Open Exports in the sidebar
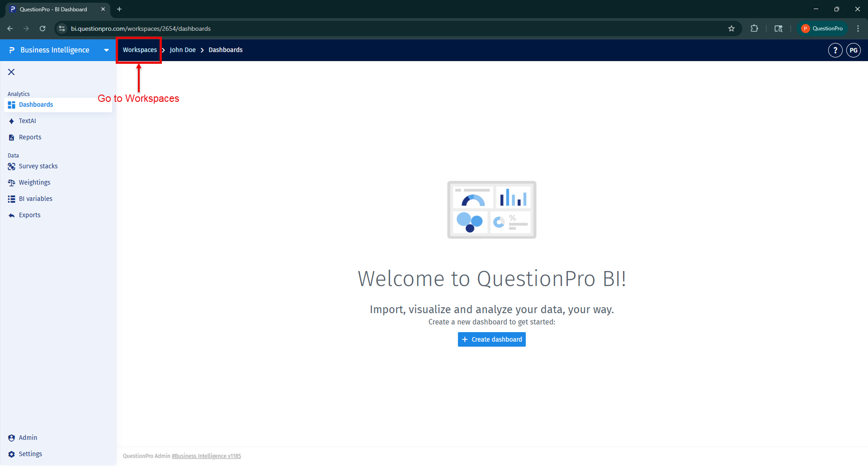The height and width of the screenshot is (467, 868). click(x=58, y=215)
